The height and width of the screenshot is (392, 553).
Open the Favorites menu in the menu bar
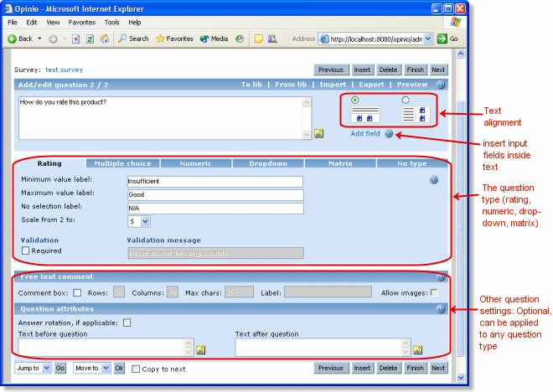pos(81,22)
